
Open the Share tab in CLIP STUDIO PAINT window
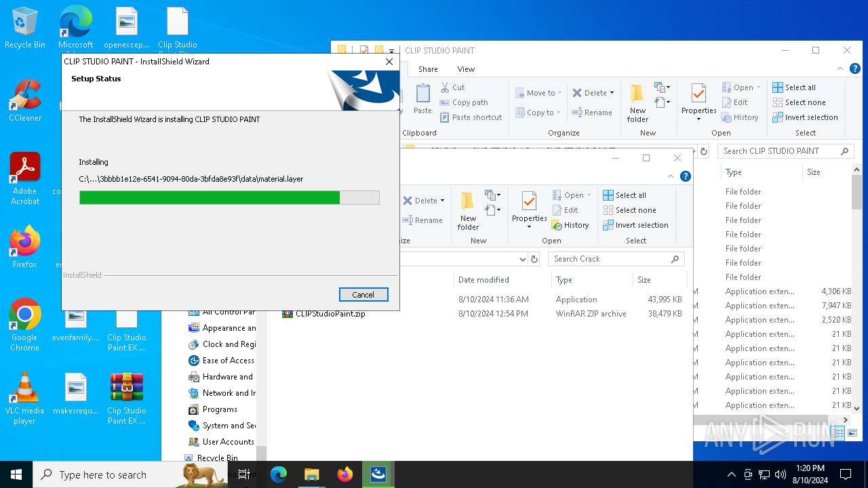(x=428, y=69)
